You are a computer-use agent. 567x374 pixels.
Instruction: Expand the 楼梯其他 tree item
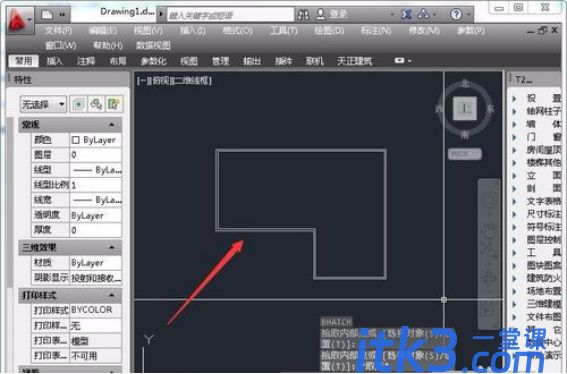coord(515,163)
